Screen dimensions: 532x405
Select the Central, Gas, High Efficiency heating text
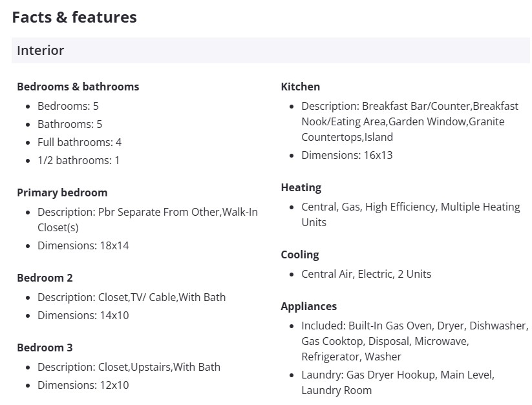click(410, 207)
